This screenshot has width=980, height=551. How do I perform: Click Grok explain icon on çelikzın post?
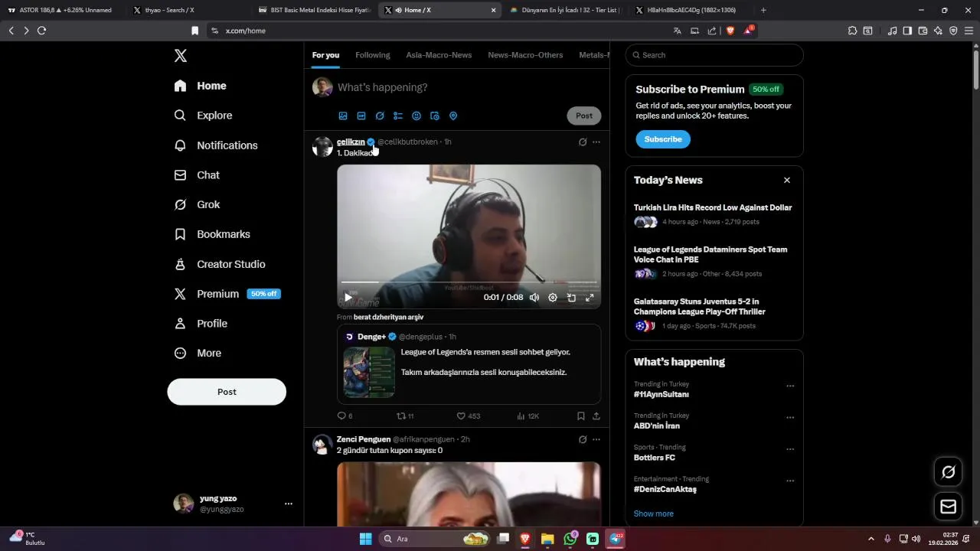pos(583,142)
